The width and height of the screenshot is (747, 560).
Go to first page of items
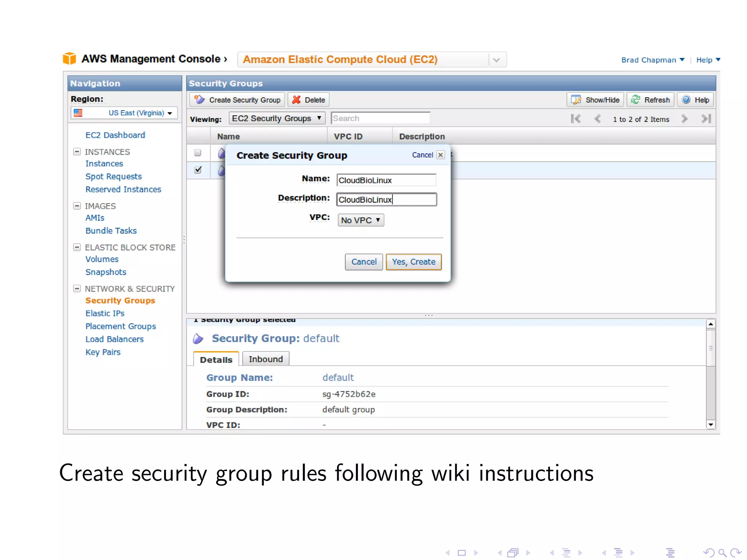pyautogui.click(x=576, y=119)
